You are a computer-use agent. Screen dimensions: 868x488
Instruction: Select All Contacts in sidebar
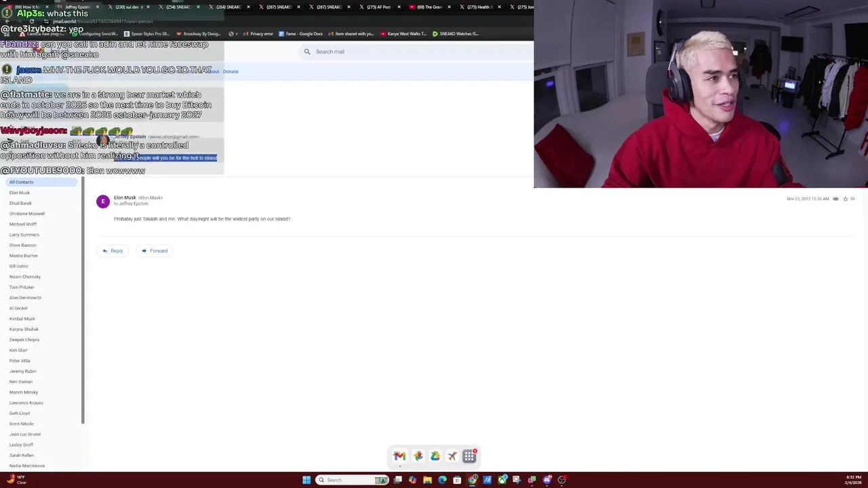tap(42, 182)
